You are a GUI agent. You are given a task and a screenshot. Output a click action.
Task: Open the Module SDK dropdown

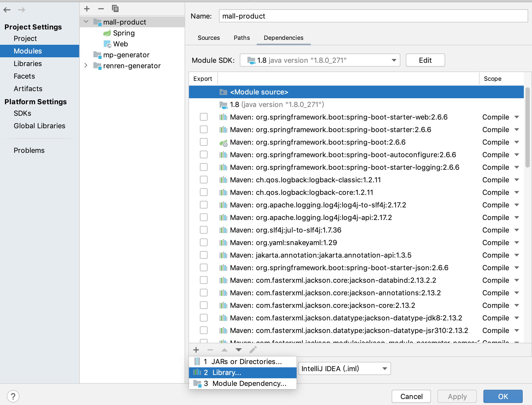pos(320,60)
